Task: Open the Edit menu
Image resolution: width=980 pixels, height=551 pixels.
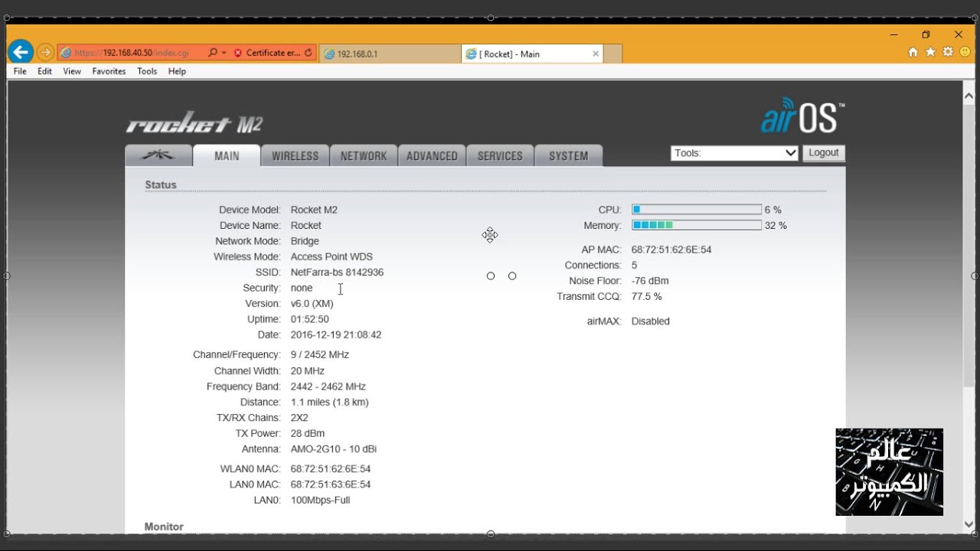Action: click(45, 71)
